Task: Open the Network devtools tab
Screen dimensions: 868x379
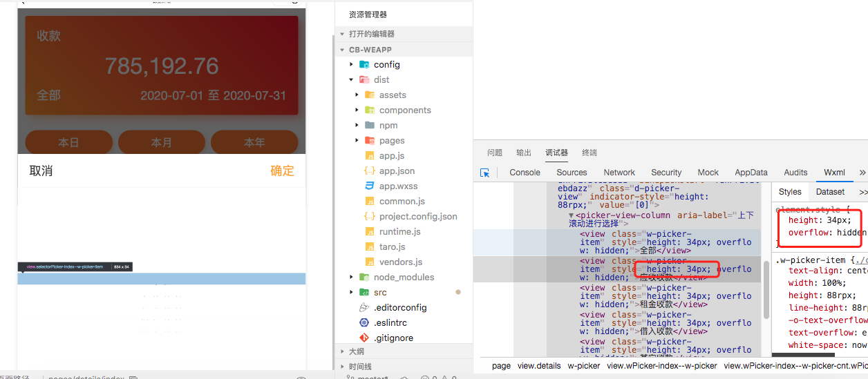Action: pyautogui.click(x=619, y=173)
